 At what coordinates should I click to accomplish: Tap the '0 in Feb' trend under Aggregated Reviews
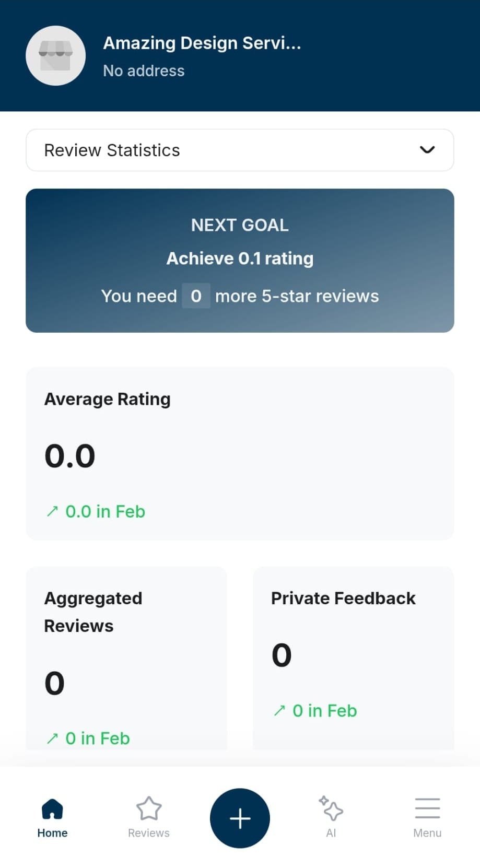pyautogui.click(x=97, y=738)
